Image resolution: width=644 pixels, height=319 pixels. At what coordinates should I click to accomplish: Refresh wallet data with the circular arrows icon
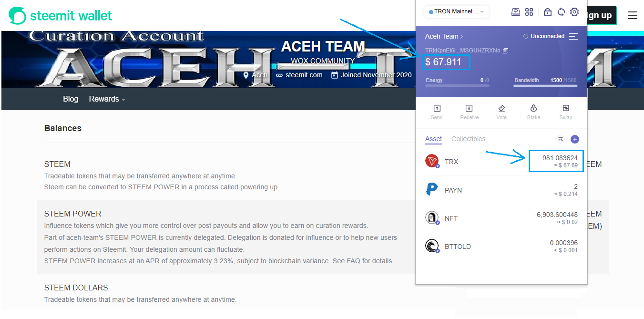pos(561,12)
